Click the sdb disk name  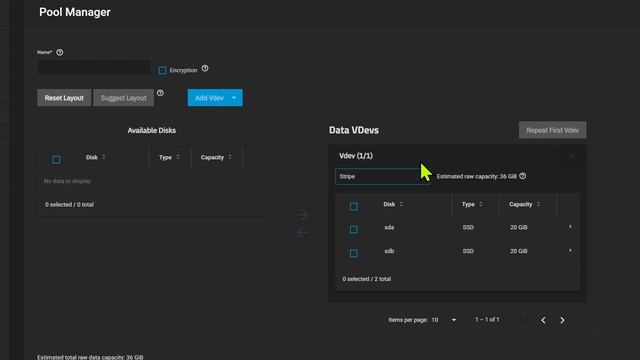point(389,251)
